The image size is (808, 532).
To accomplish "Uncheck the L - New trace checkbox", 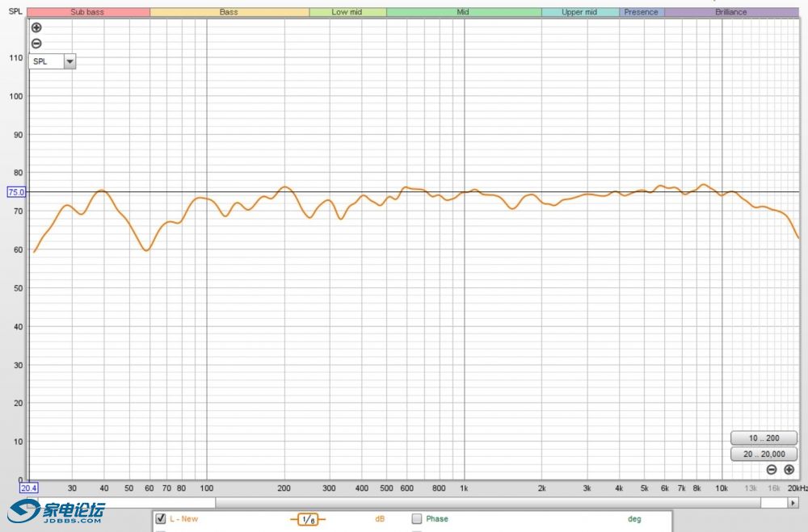I will click(x=160, y=519).
